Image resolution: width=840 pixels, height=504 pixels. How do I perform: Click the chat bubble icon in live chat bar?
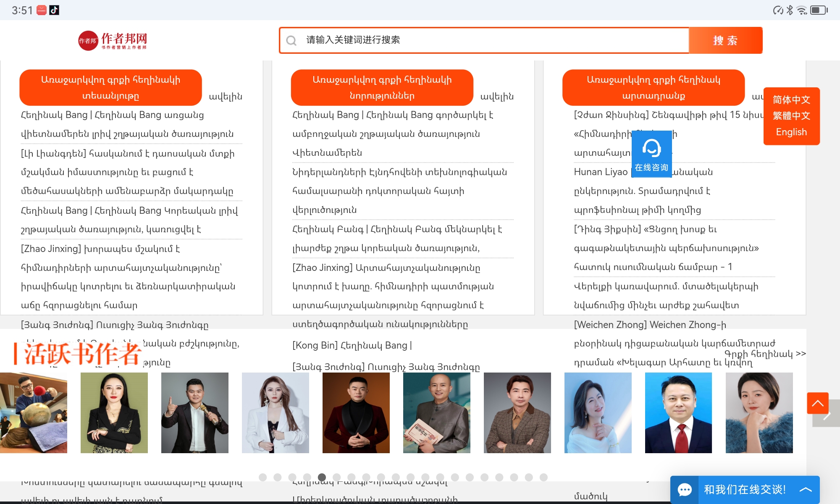pos(685,490)
